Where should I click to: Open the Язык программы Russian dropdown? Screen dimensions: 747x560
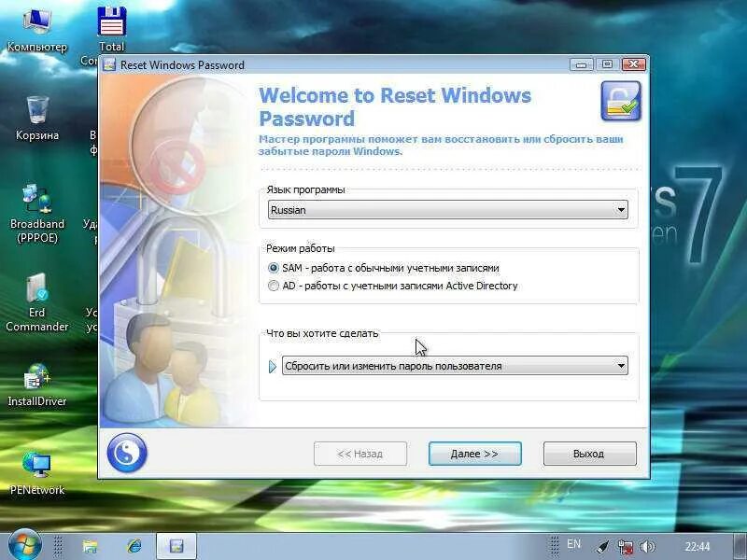[448, 210]
